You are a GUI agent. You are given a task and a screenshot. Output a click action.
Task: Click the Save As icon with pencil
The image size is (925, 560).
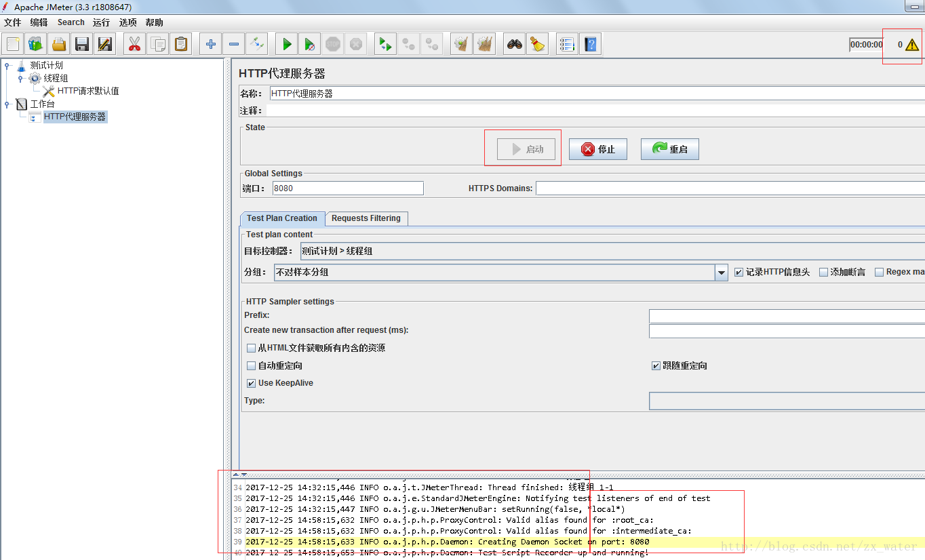(x=105, y=45)
